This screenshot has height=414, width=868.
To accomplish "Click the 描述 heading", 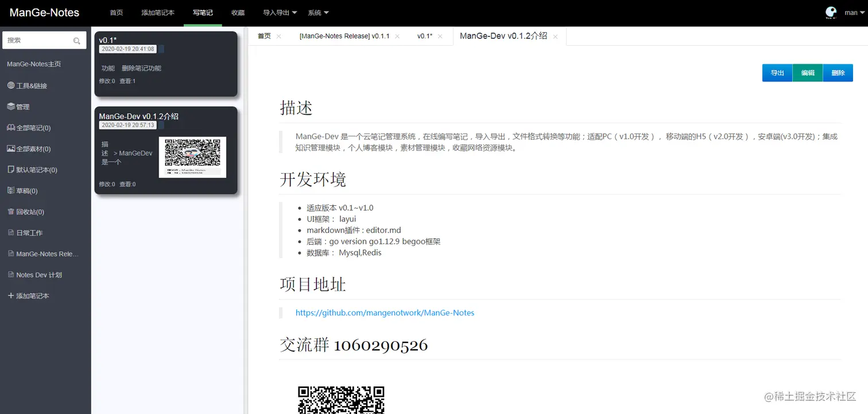I will [296, 108].
